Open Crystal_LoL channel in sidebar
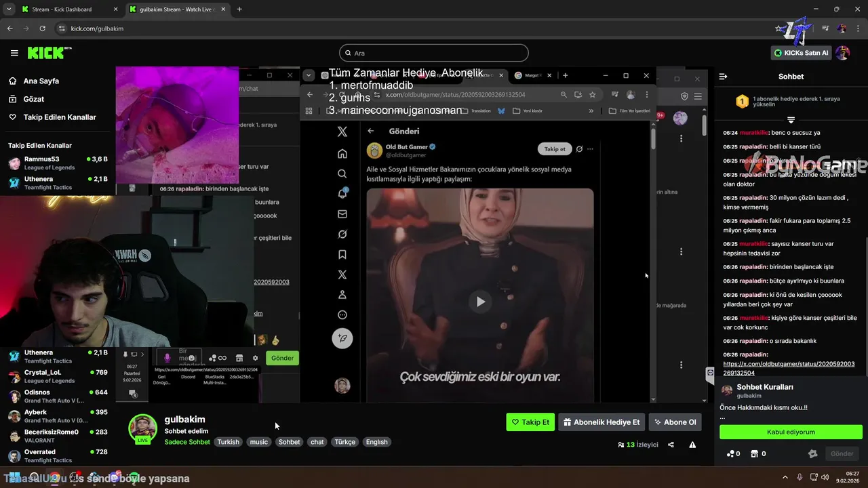The width and height of the screenshot is (868, 488). coord(58,376)
